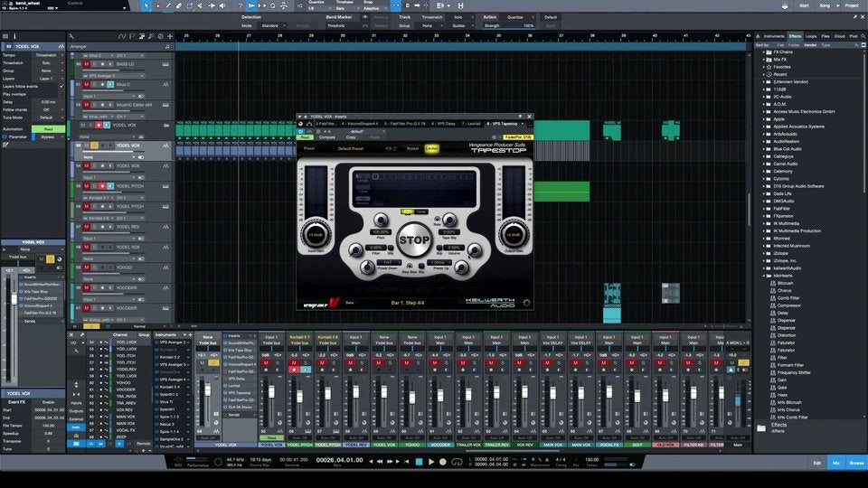Toggle monitor on the Virus C track
Image resolution: width=868 pixels, height=488 pixels.
pos(110,85)
